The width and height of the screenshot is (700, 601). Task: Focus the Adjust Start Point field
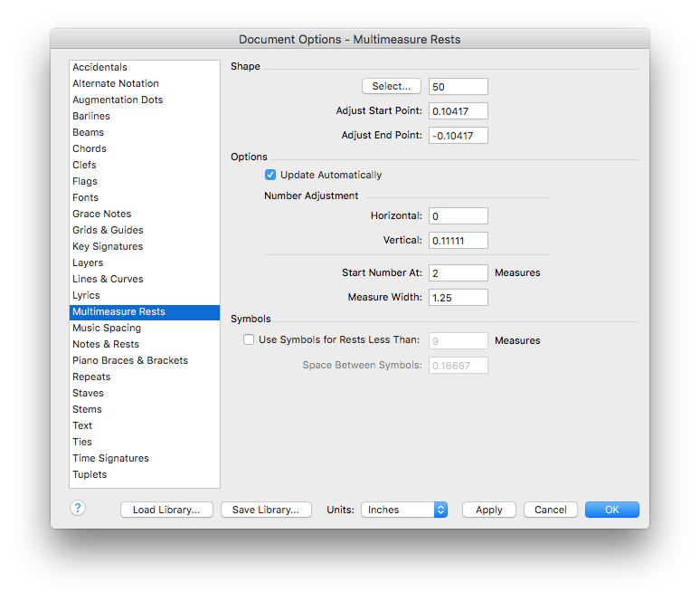(x=458, y=111)
